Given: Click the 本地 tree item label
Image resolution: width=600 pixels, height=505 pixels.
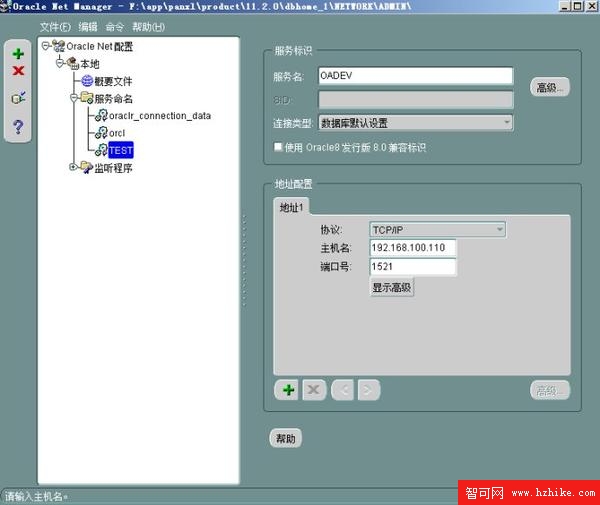Looking at the screenshot, I should pos(90,64).
